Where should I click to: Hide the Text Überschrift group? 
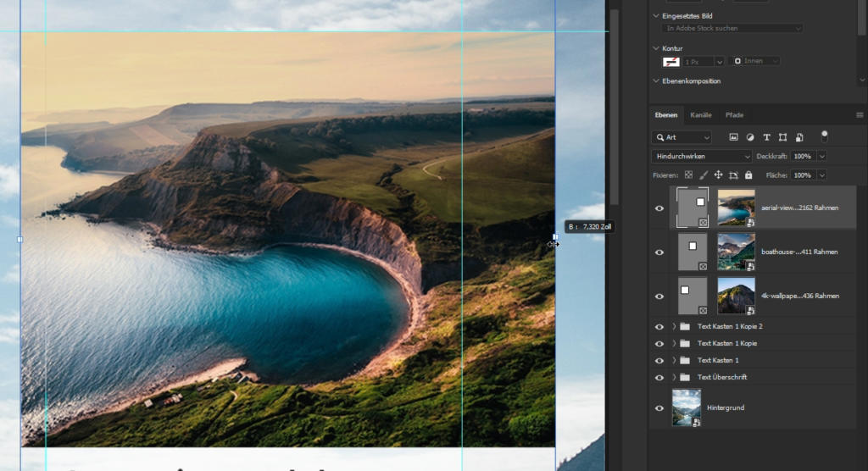[x=659, y=378]
